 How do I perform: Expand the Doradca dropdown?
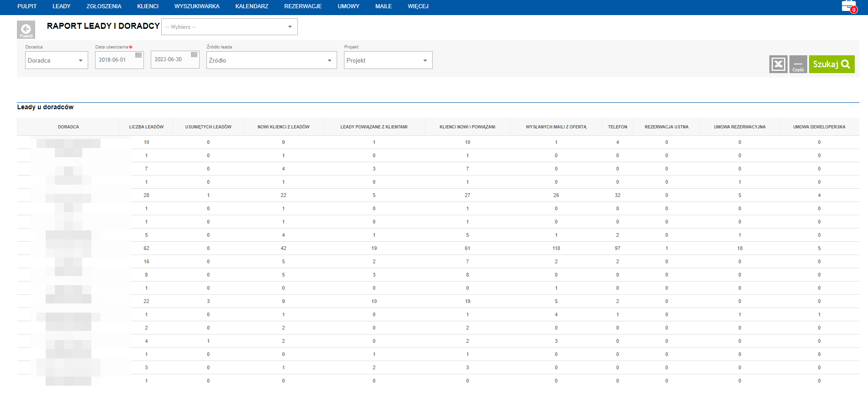click(57, 60)
